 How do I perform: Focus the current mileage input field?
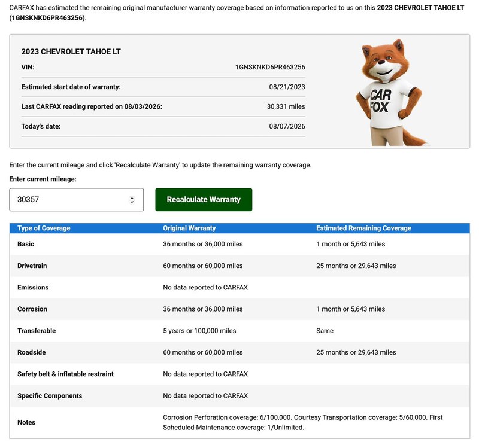(77, 200)
